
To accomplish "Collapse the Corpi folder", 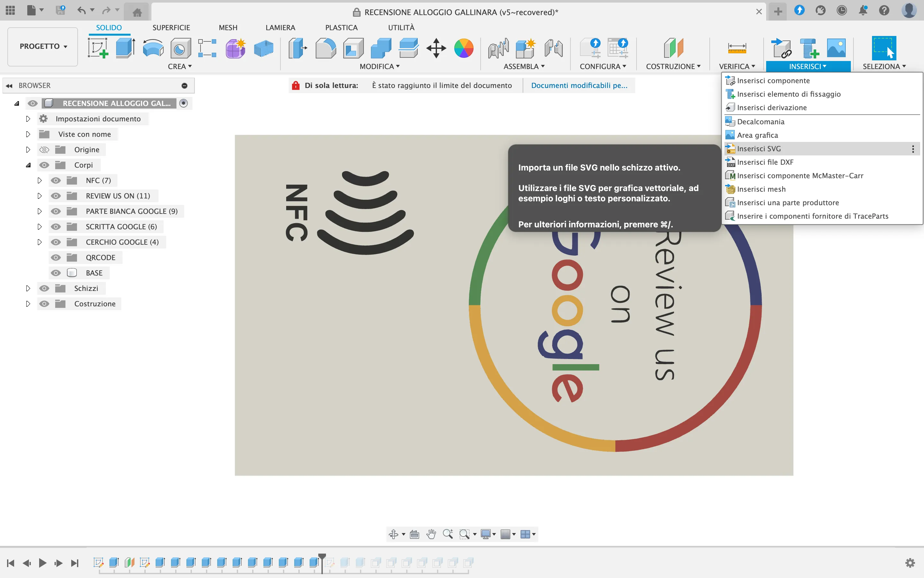I will [28, 165].
